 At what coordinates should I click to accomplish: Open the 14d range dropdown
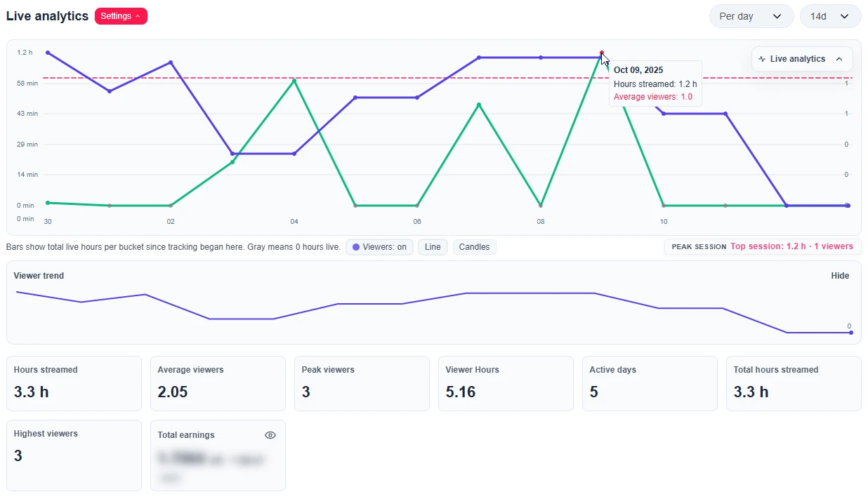pos(830,16)
